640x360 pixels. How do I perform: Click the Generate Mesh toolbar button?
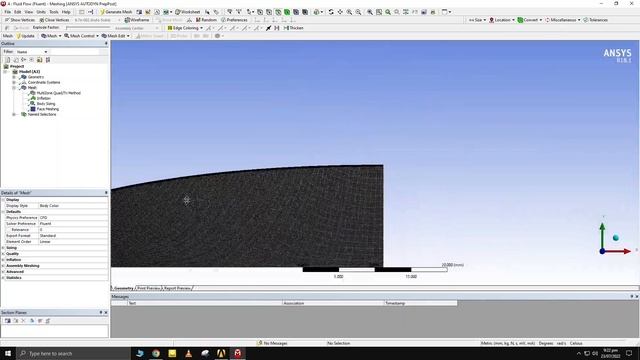tap(116, 12)
